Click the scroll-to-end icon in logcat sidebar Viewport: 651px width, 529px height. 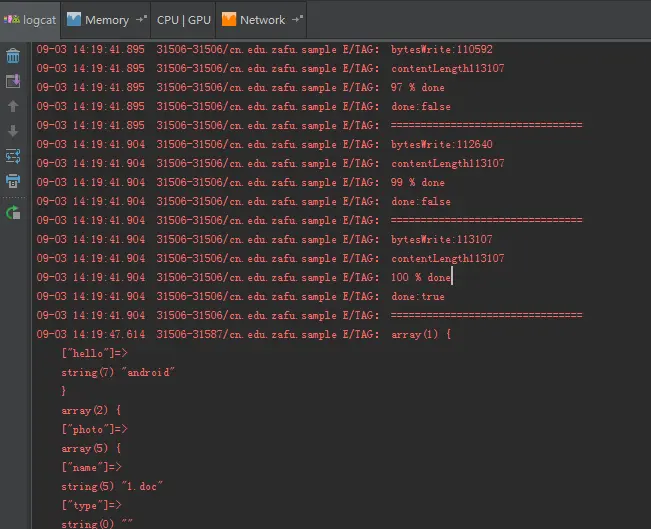pos(13,81)
